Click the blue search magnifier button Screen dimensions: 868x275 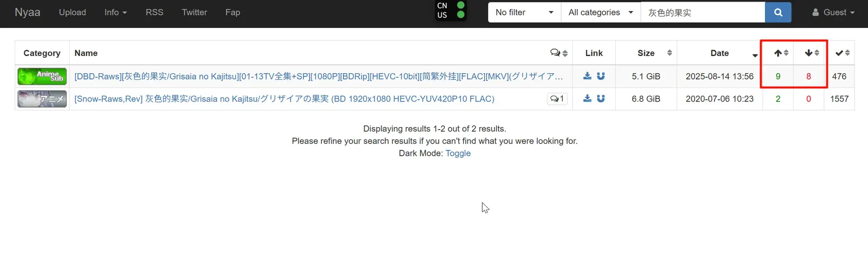[x=778, y=12]
